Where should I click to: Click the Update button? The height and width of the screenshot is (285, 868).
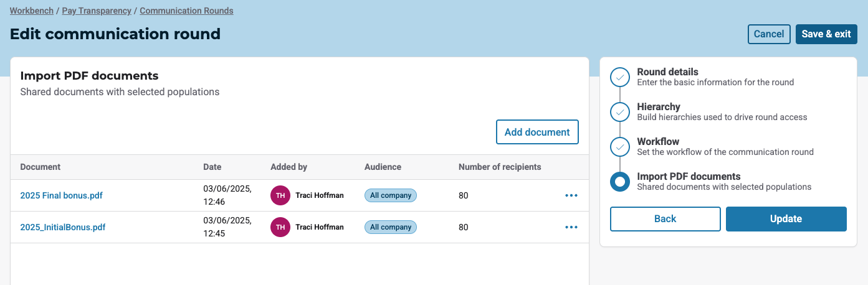786,218
